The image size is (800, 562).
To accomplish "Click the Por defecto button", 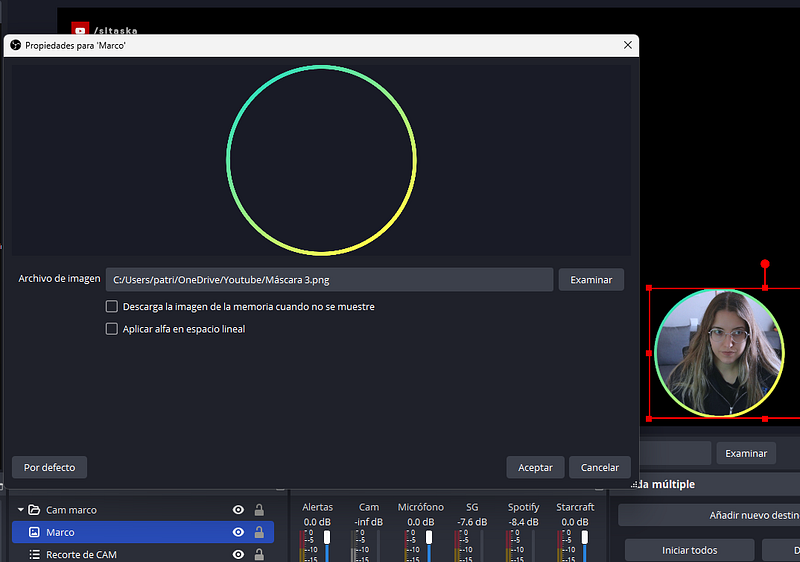I will (x=49, y=467).
